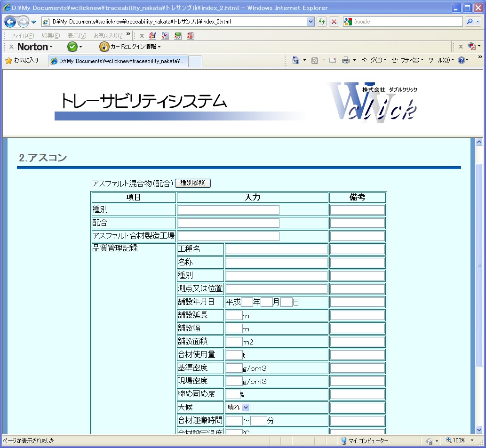Close the toolbar left of the globe-PDF icon

click(x=461, y=47)
